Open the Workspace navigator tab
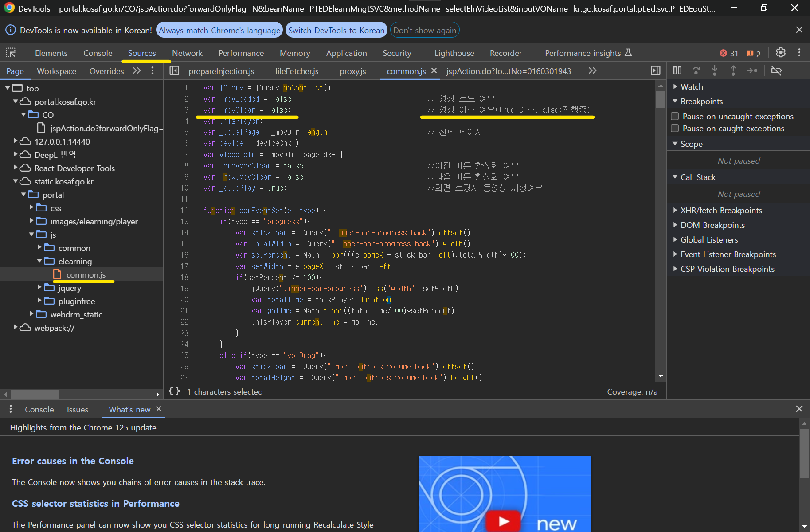The width and height of the screenshot is (810, 532). click(56, 71)
